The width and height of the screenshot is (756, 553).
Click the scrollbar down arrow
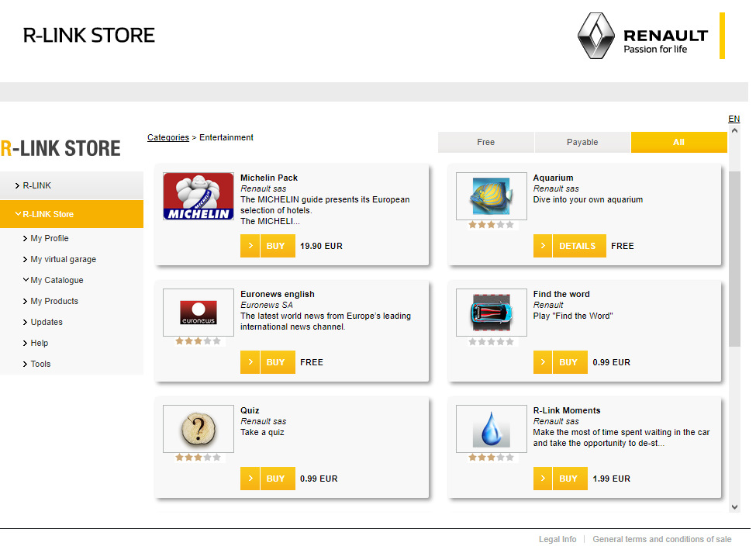(x=734, y=506)
